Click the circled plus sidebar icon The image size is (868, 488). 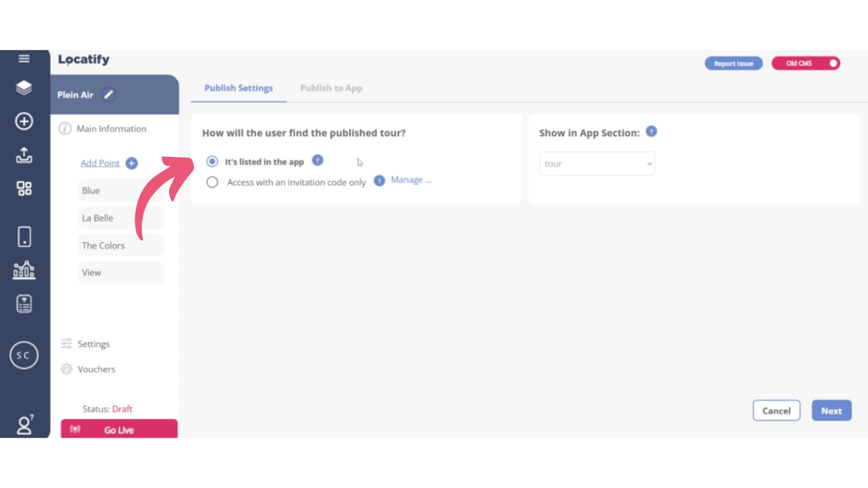pyautogui.click(x=24, y=121)
